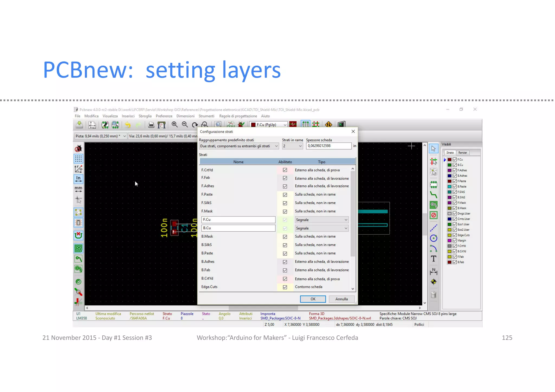Toggle the F.CrtYd enabled checkbox
The height and width of the screenshot is (392, 555).
[x=285, y=170]
